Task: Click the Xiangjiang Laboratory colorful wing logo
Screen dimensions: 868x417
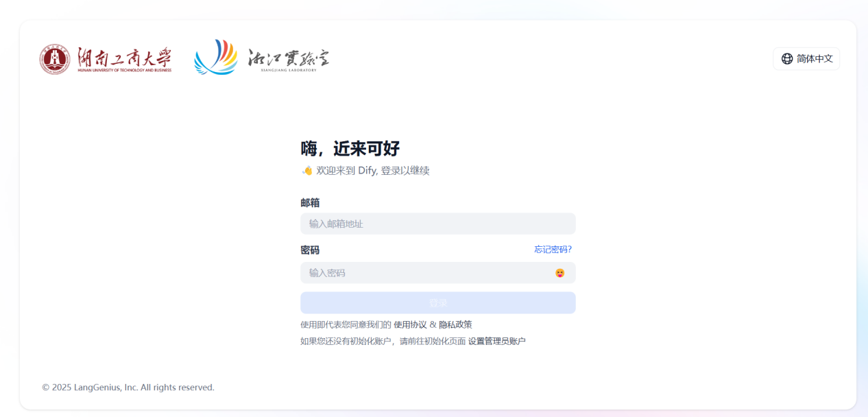Action: click(x=215, y=57)
